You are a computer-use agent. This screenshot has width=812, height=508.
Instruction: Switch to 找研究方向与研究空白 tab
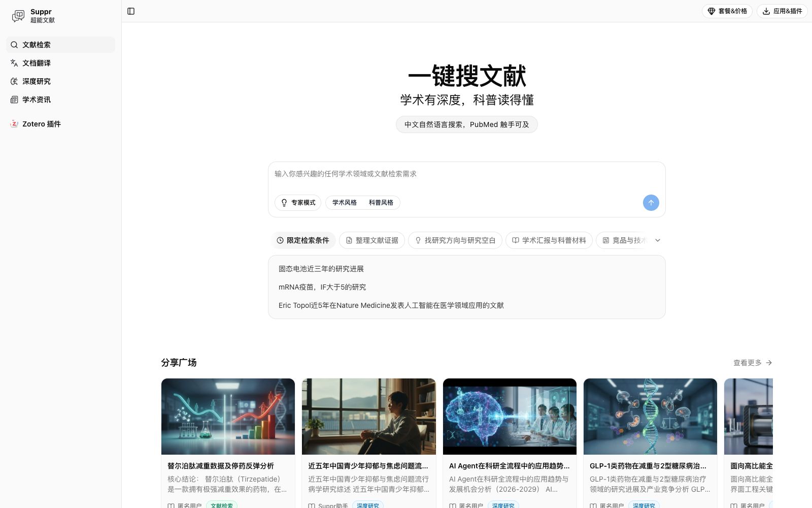(455, 240)
